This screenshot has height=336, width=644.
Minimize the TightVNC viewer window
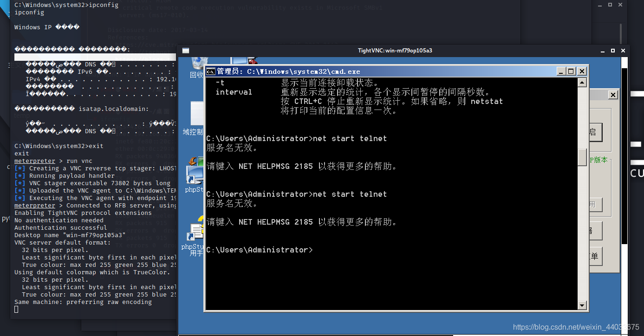[602, 51]
